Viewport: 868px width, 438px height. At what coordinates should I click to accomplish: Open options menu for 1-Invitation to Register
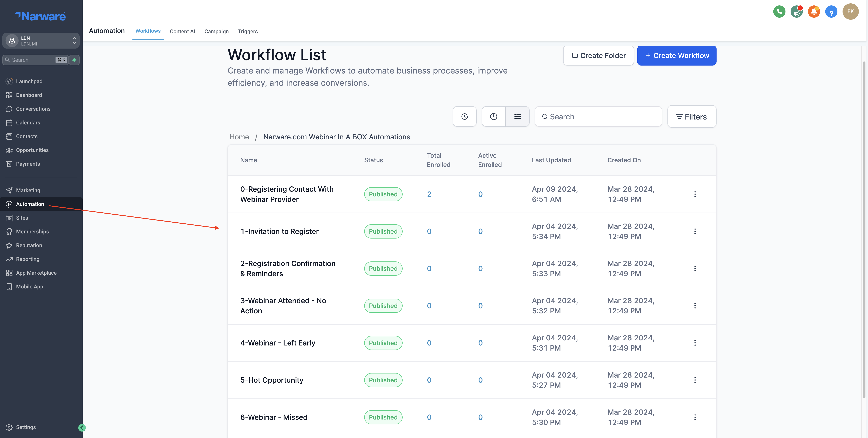click(695, 231)
